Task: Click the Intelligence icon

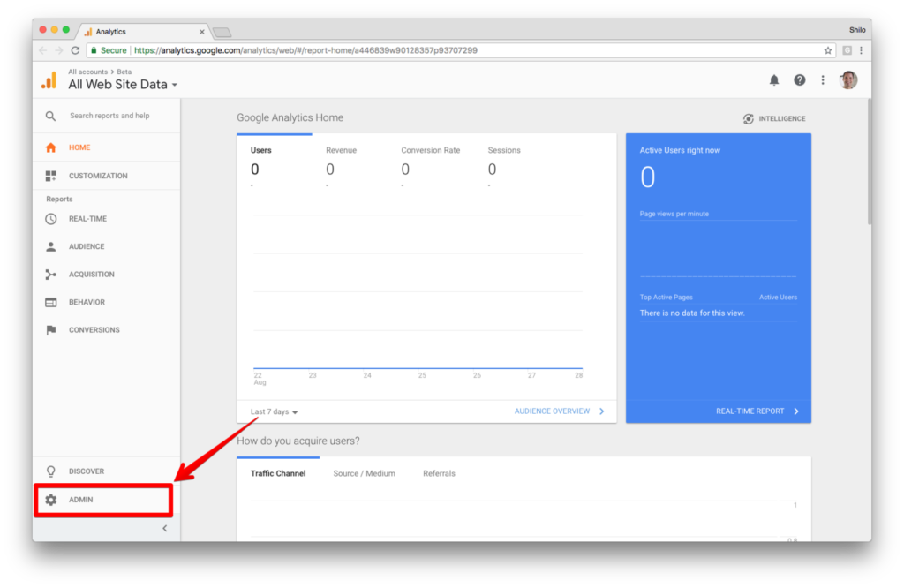Action: pyautogui.click(x=749, y=119)
